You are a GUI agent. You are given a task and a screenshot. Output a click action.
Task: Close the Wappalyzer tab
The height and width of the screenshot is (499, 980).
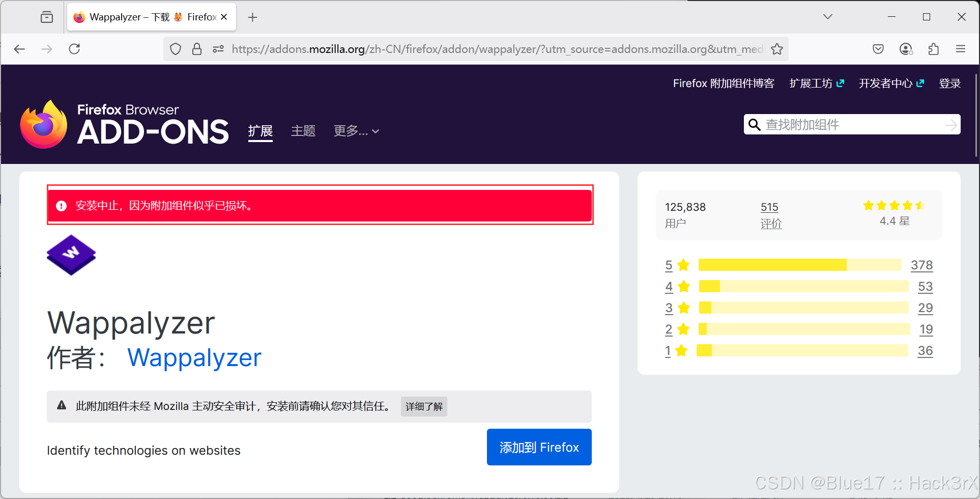point(224,17)
